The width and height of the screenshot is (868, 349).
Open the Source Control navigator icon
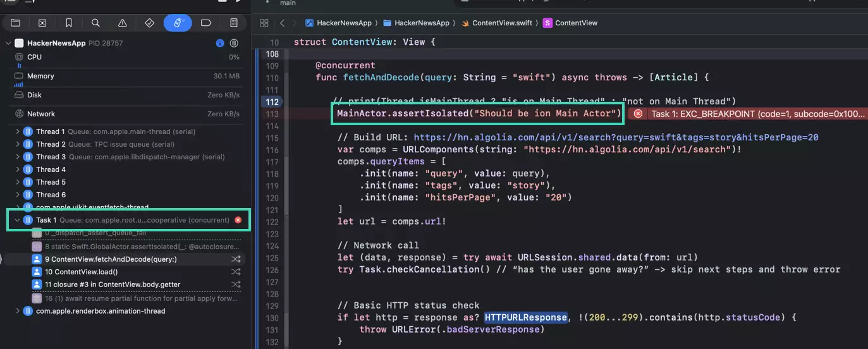[x=42, y=23]
